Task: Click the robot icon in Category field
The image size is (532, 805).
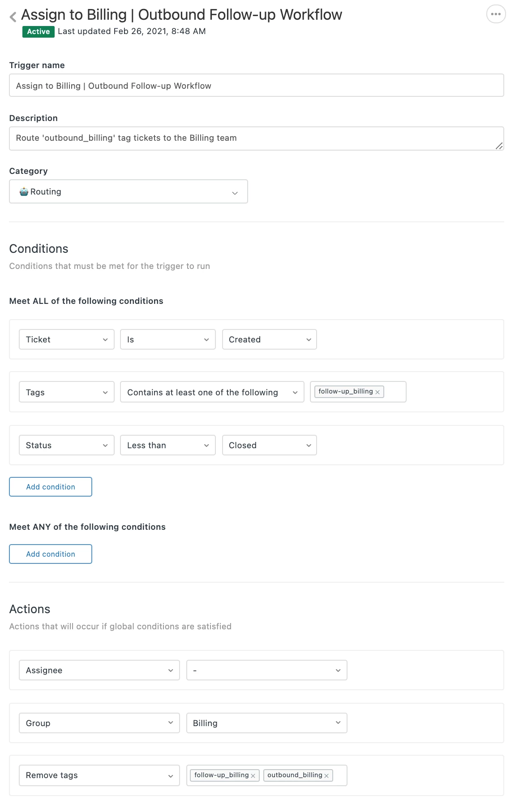Action: click(x=24, y=192)
